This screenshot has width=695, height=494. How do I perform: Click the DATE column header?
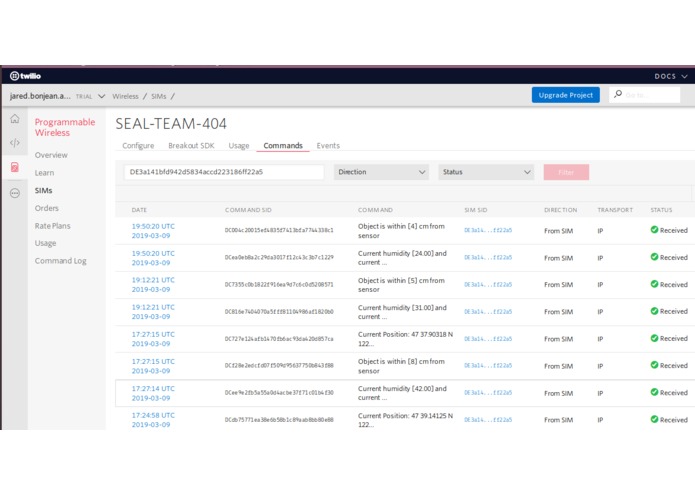[139, 210]
